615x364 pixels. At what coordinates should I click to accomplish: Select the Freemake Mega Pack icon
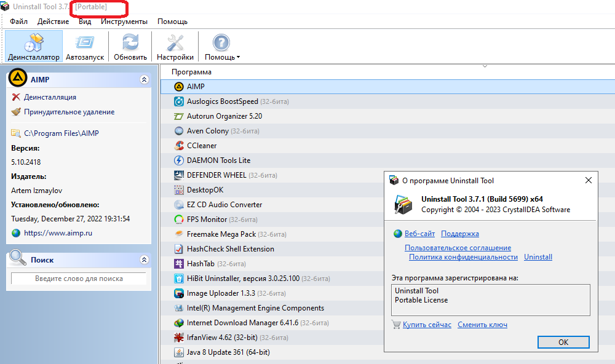179,234
